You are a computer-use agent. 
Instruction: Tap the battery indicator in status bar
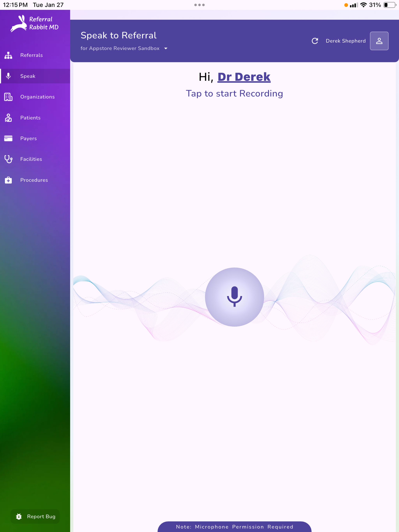(390, 5)
